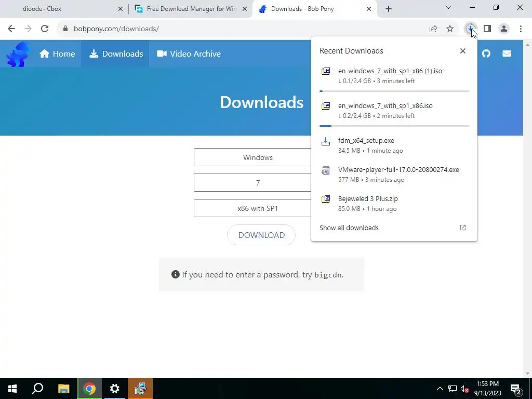Screen dimensions: 532x399
Task: Click the Bob Pony blue logo
Action: [18, 54]
